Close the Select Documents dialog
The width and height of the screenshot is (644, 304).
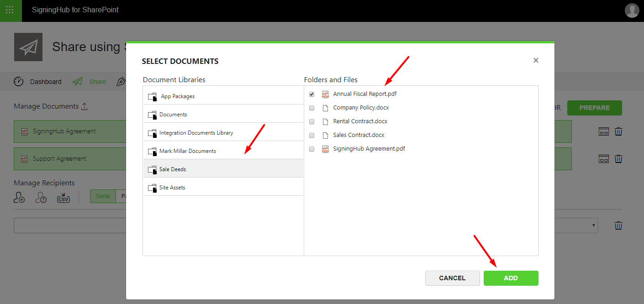[x=536, y=60]
